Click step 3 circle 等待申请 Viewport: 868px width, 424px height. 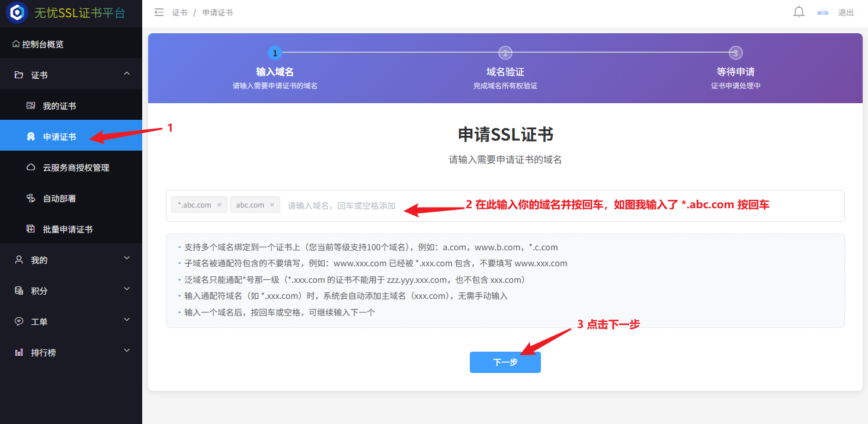point(735,53)
